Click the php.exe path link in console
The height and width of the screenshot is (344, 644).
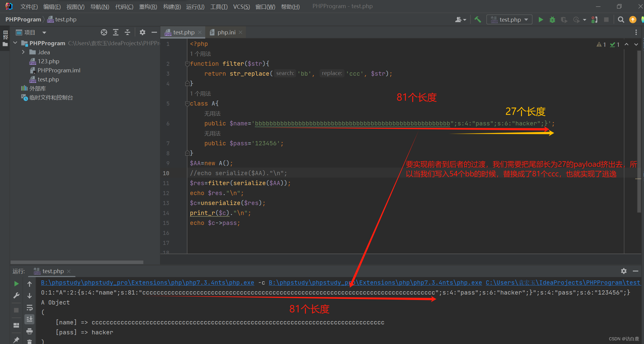pos(147,283)
